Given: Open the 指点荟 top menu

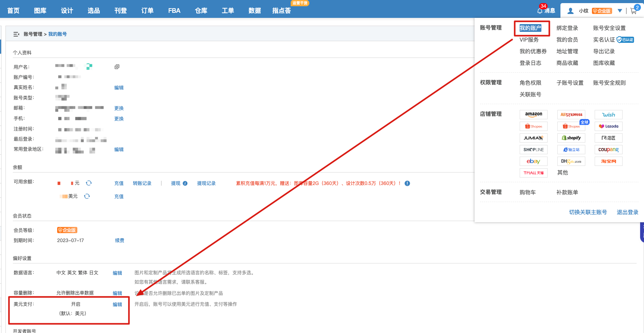Looking at the screenshot, I should coord(282,10).
